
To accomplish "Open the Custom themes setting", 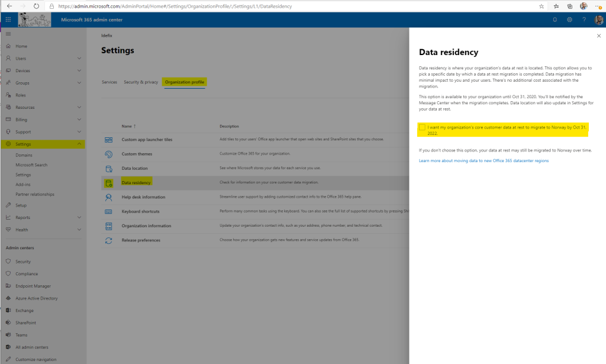I will pyautogui.click(x=137, y=154).
